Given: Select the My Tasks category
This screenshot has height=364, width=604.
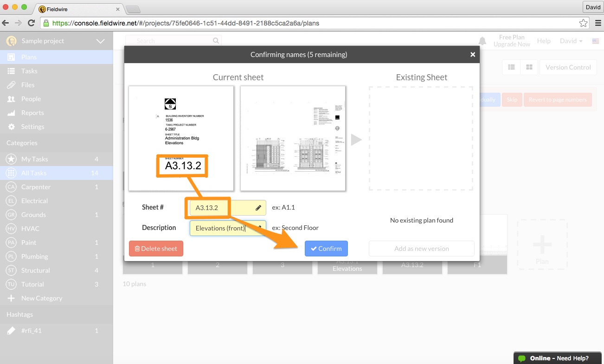Looking at the screenshot, I should click(x=56, y=159).
